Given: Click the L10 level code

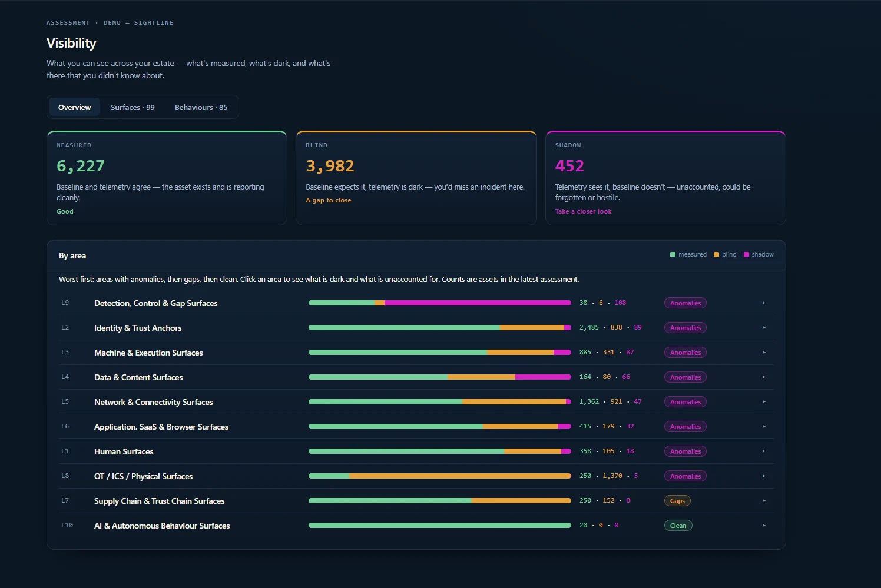Looking at the screenshot, I should (x=67, y=526).
